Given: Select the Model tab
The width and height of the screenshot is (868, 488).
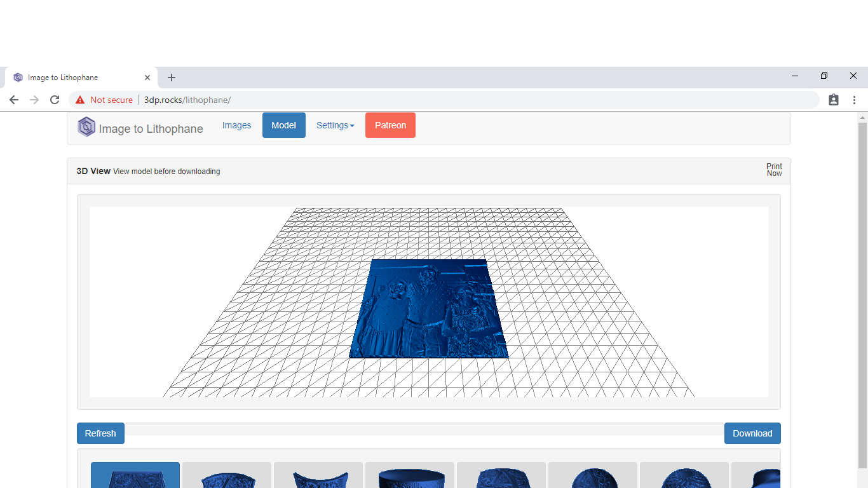Looking at the screenshot, I should 284,125.
